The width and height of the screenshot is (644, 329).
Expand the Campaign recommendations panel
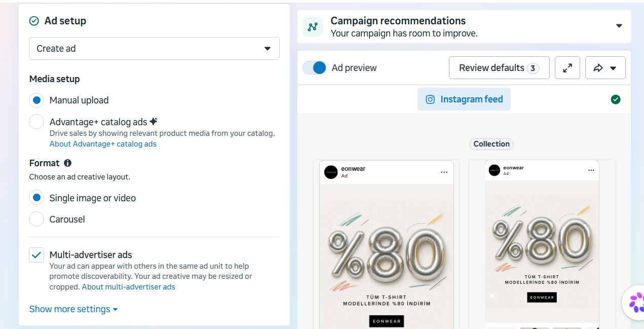619,26
